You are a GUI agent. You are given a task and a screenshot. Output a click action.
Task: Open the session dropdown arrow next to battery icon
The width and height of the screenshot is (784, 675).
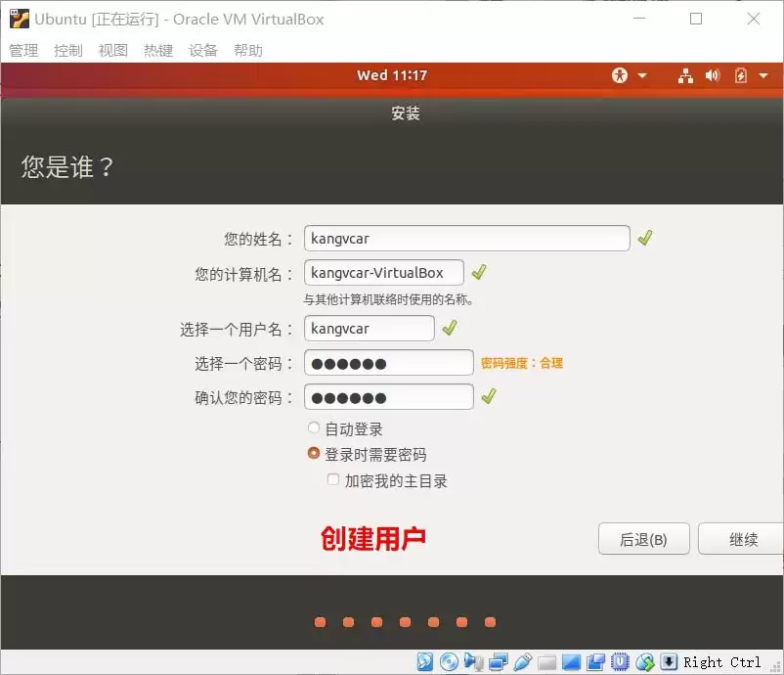pyautogui.click(x=764, y=75)
